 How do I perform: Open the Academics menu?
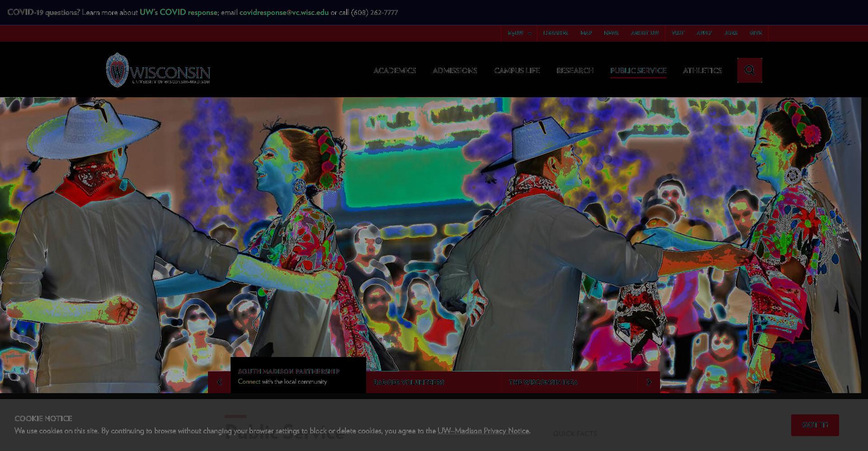pos(395,70)
